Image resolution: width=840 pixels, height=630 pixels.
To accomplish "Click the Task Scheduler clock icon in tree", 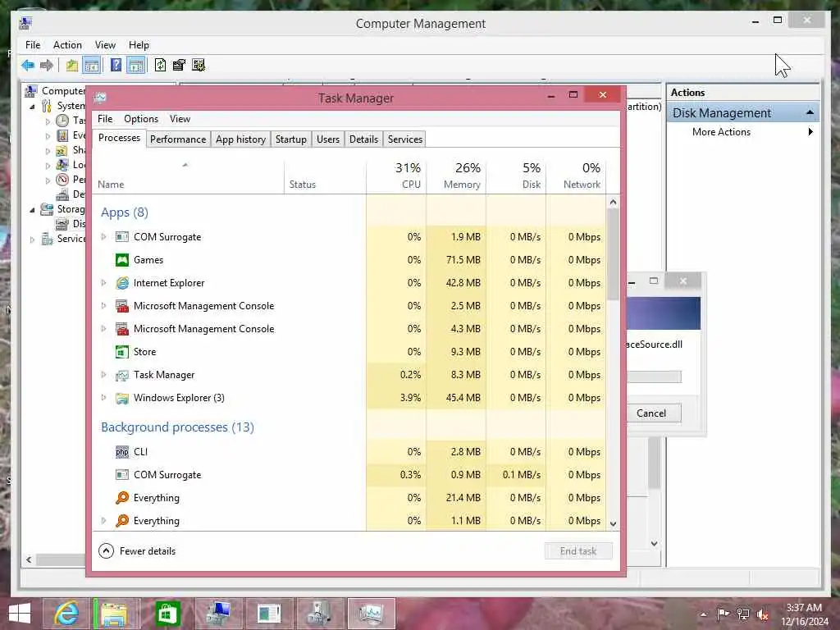I will click(x=62, y=121).
